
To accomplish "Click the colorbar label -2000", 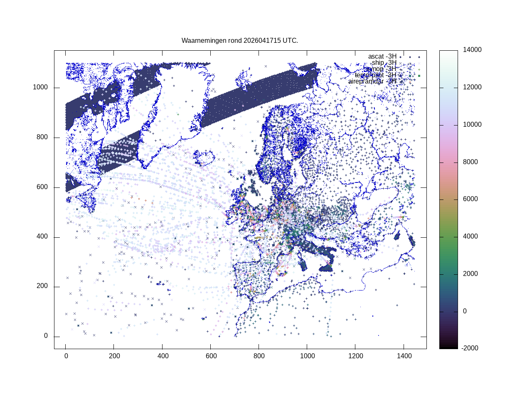I will point(470,348).
